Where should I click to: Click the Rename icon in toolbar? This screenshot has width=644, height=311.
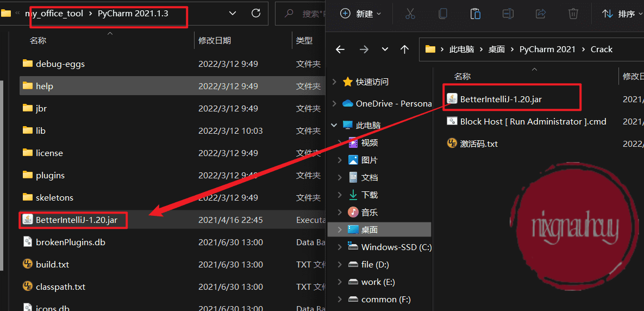(x=508, y=14)
